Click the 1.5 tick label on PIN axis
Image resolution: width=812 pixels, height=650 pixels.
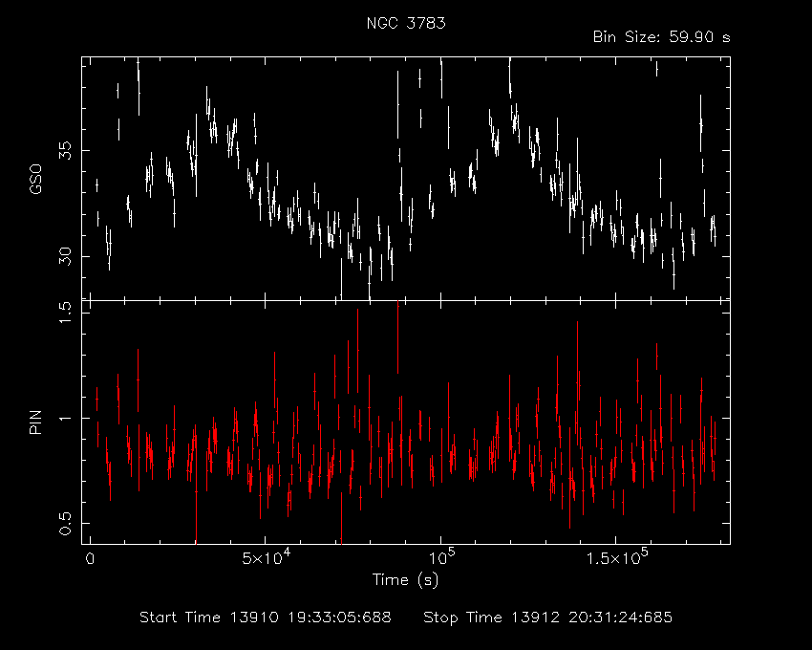pyautogui.click(x=65, y=313)
